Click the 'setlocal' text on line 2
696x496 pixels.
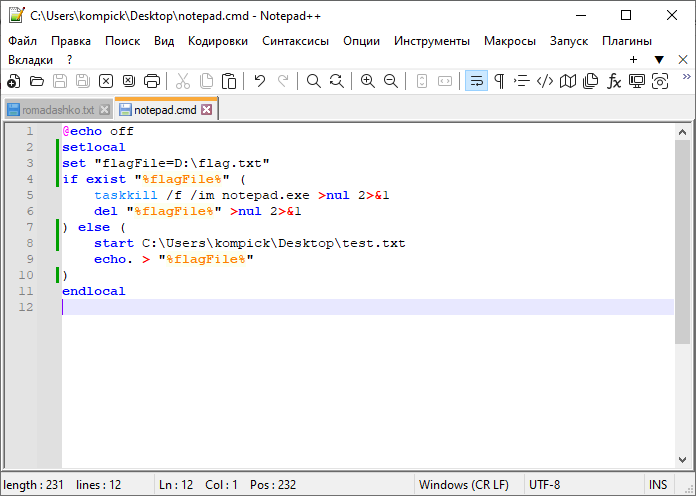pyautogui.click(x=94, y=147)
